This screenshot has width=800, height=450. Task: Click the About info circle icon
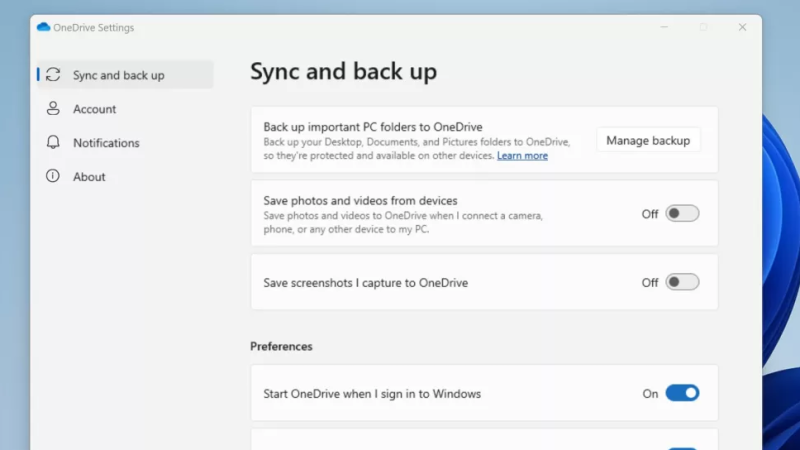tap(53, 177)
